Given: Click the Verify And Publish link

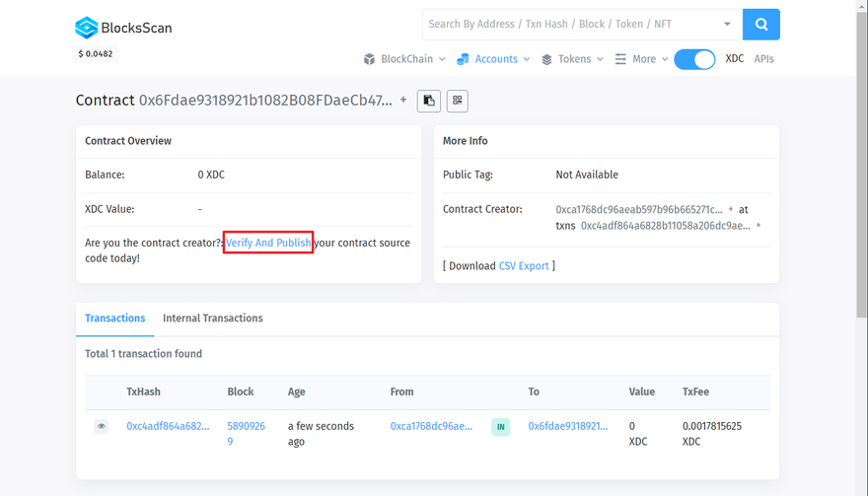Looking at the screenshot, I should pos(268,243).
